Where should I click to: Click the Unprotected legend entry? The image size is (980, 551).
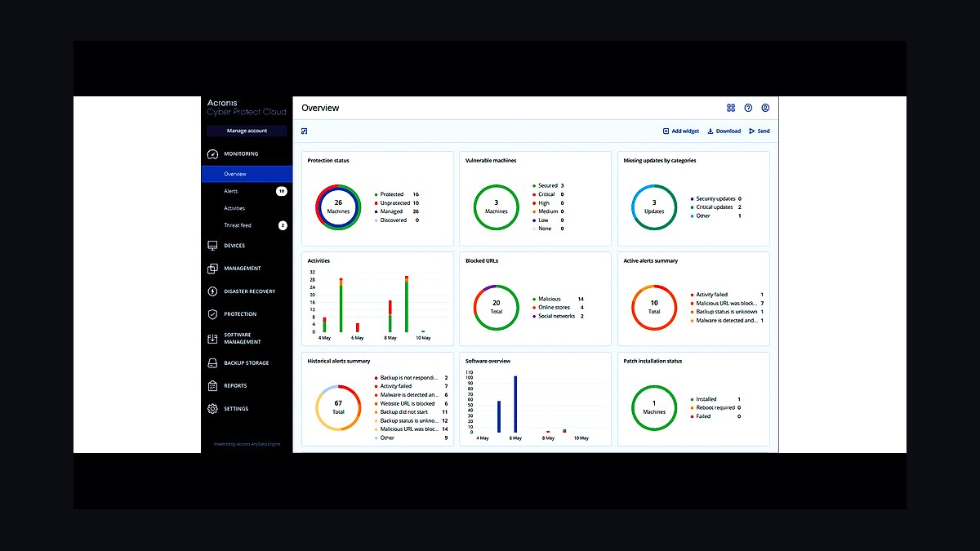point(397,202)
